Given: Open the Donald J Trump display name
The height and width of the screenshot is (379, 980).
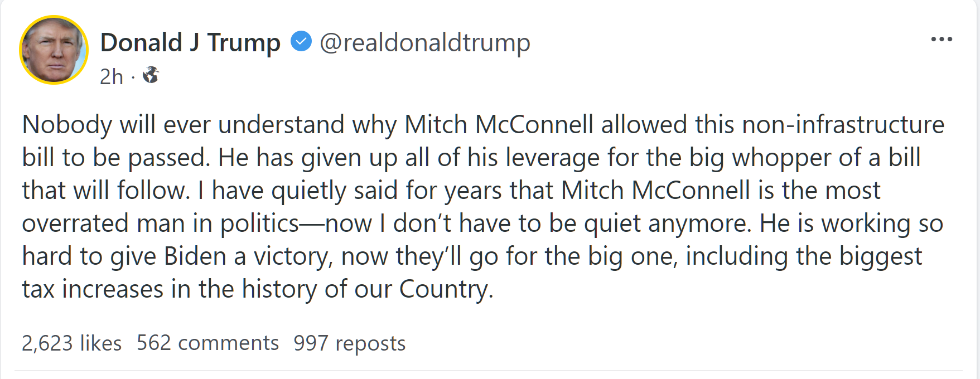Looking at the screenshot, I should 190,43.
